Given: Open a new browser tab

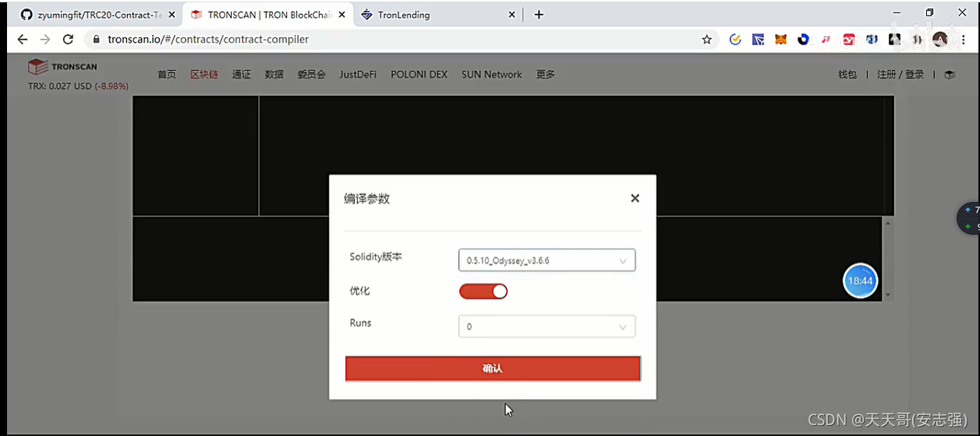Looking at the screenshot, I should (539, 15).
